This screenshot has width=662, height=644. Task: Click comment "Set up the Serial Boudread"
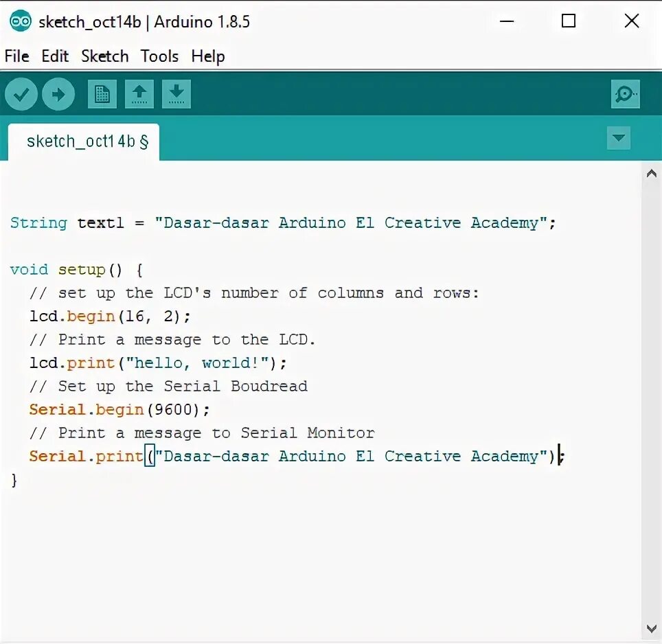[x=168, y=387]
